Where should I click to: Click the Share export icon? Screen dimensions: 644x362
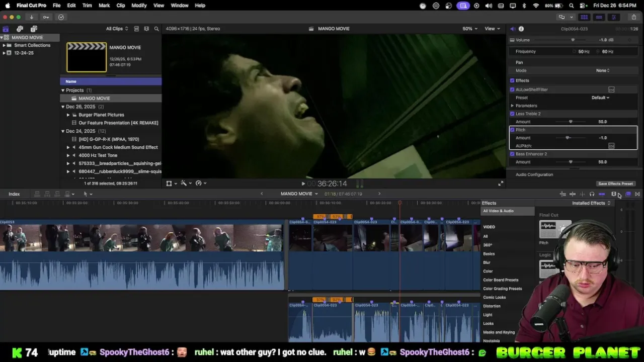633,17
